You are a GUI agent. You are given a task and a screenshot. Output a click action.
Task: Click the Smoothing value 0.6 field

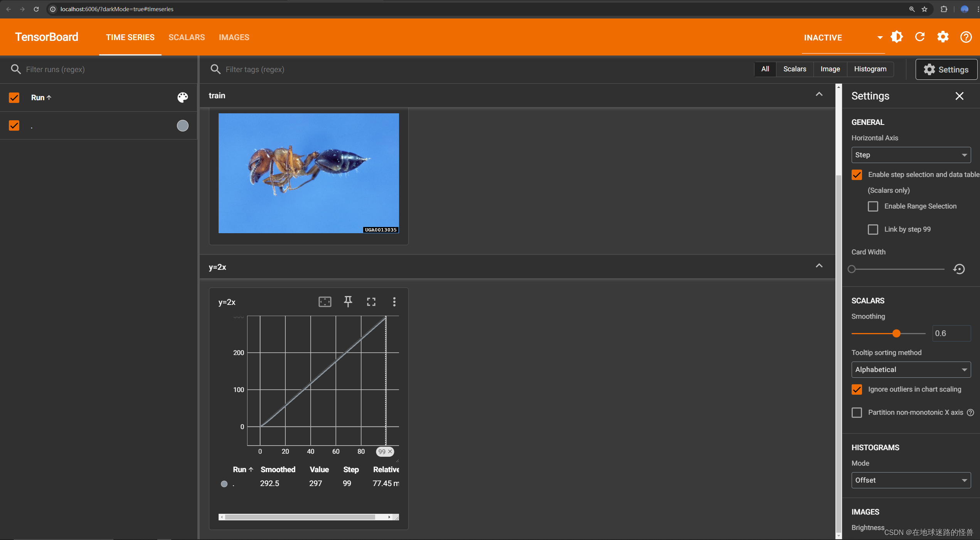[951, 333]
